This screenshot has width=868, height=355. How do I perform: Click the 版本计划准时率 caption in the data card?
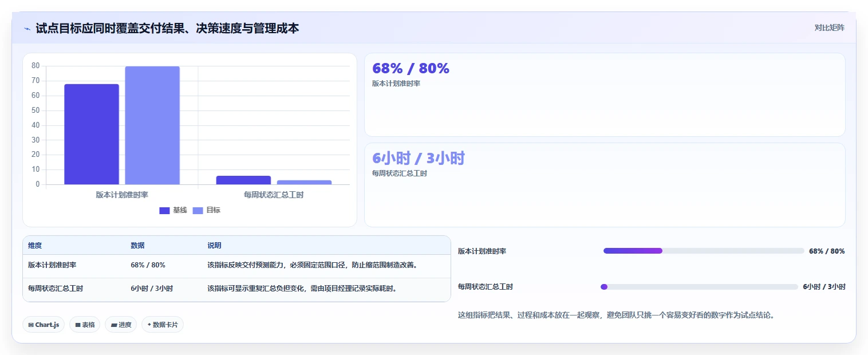[x=396, y=84]
